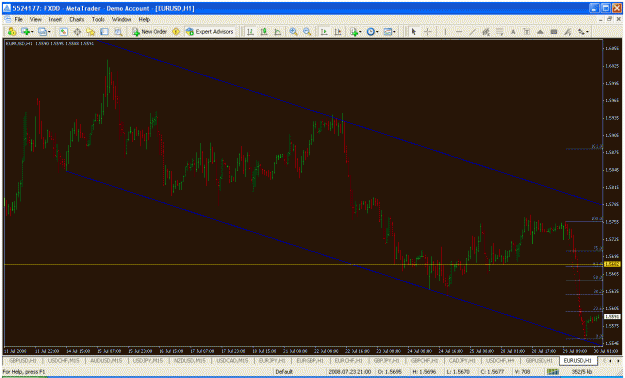Screen dimensions: 625x378
Task: Open the Help menu
Action: (144, 19)
